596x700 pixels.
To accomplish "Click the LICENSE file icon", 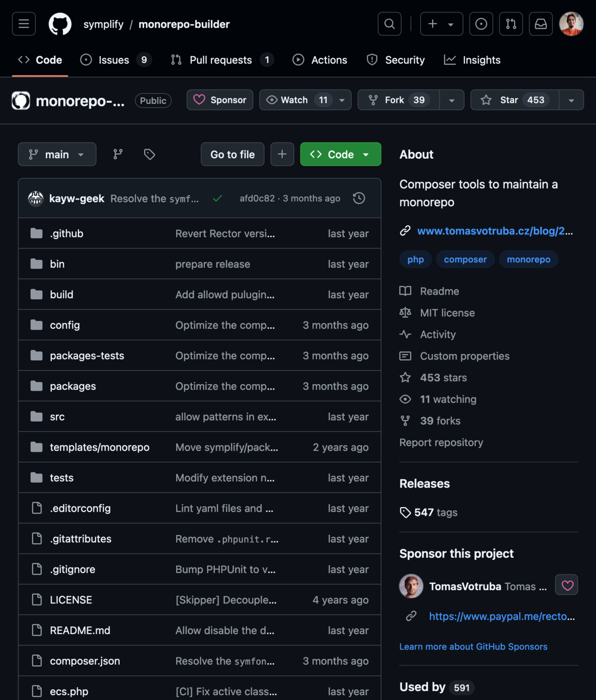I will click(36, 599).
